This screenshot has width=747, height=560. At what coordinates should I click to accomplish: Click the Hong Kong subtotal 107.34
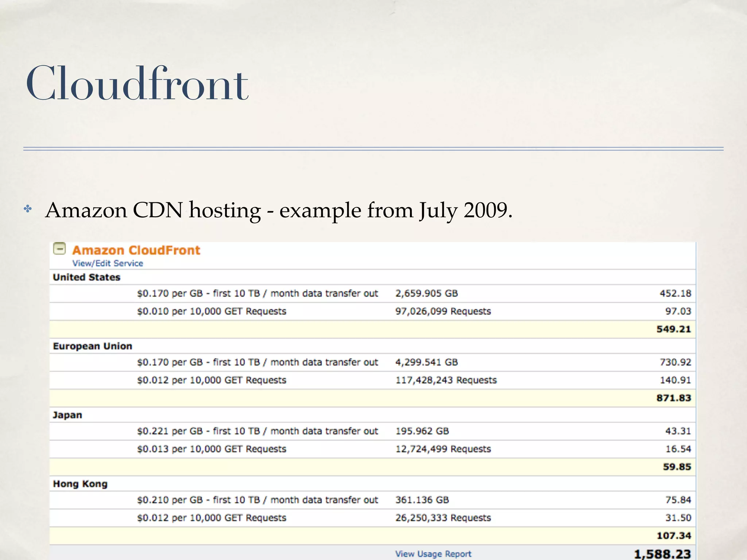[673, 536]
